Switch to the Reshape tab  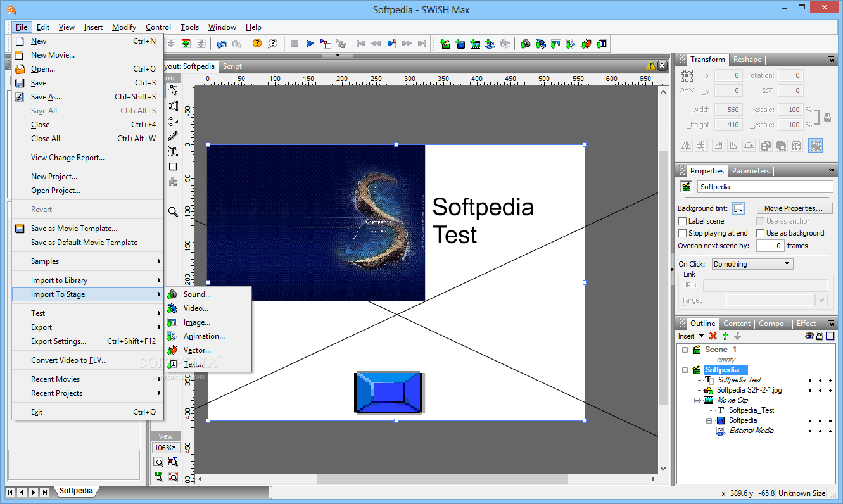pyautogui.click(x=747, y=60)
